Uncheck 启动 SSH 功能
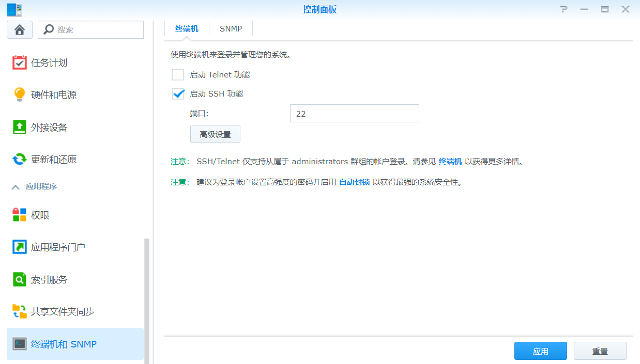The image size is (640, 364). click(178, 94)
